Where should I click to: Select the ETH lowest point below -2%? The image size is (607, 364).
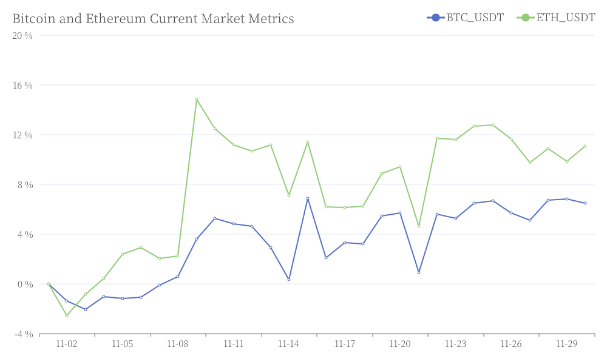pyautogui.click(x=67, y=315)
